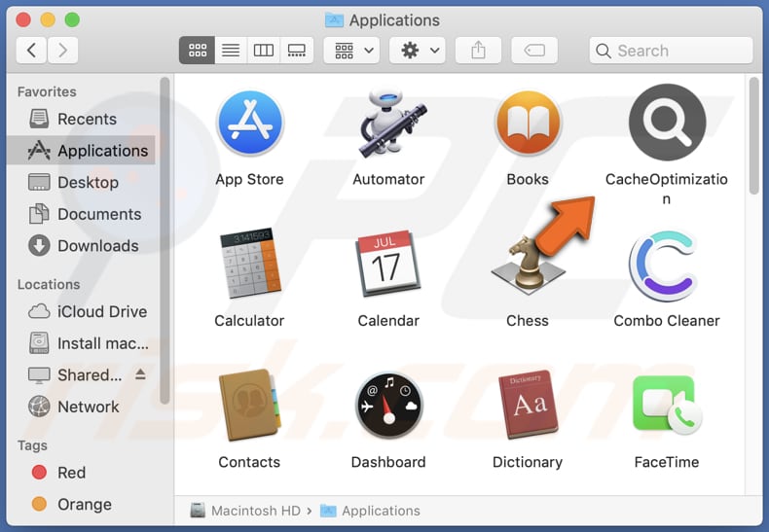Open Network in the sidebar
Image resolution: width=769 pixels, height=532 pixels.
(x=82, y=407)
